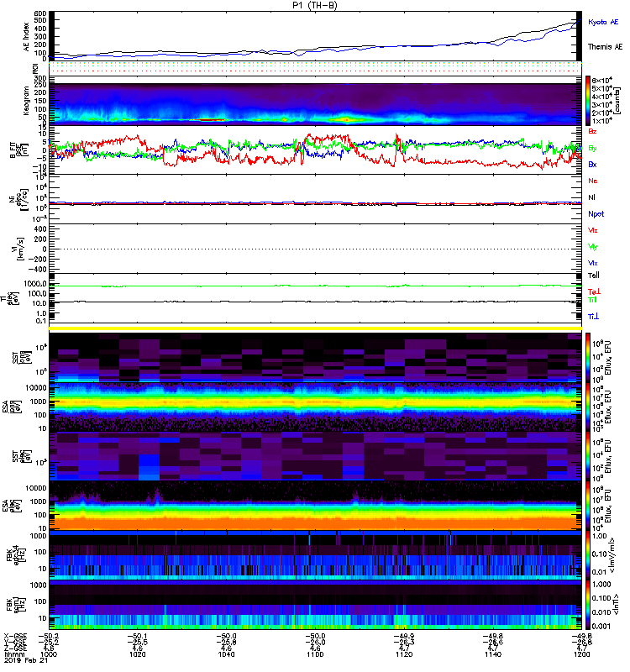Select the green Ti parallel legend label
This screenshot has height=672, width=630.
(592, 300)
